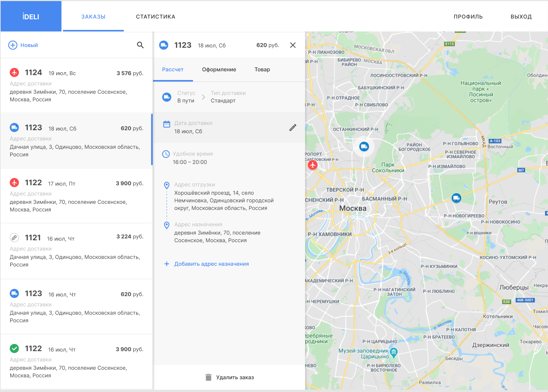Switch to the Товар tab

point(262,69)
